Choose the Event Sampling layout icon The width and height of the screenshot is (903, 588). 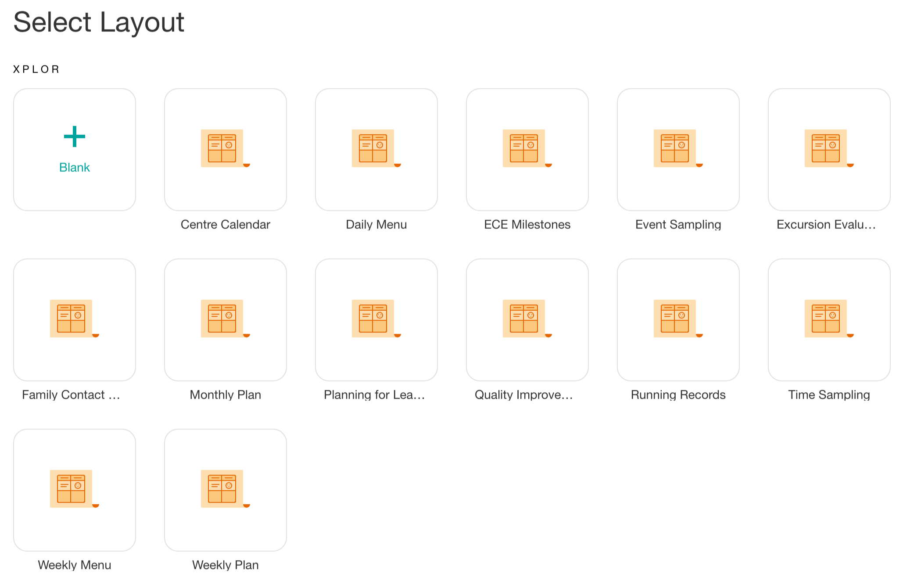point(678,148)
